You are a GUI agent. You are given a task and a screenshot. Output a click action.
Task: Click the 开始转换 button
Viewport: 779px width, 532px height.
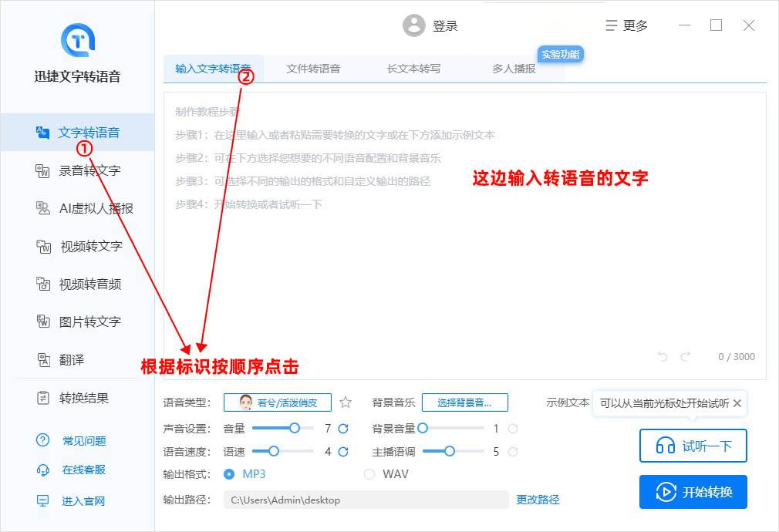coord(693,492)
